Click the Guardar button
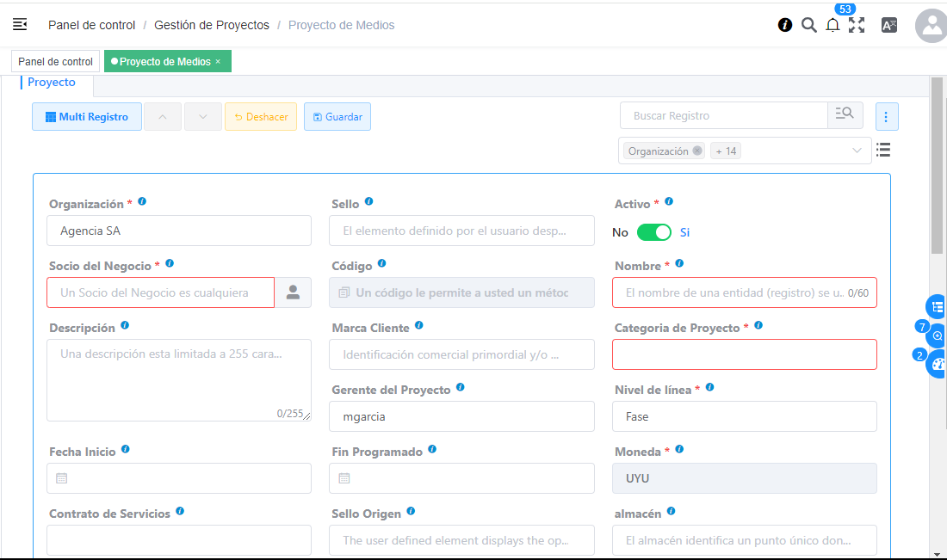 [x=337, y=117]
